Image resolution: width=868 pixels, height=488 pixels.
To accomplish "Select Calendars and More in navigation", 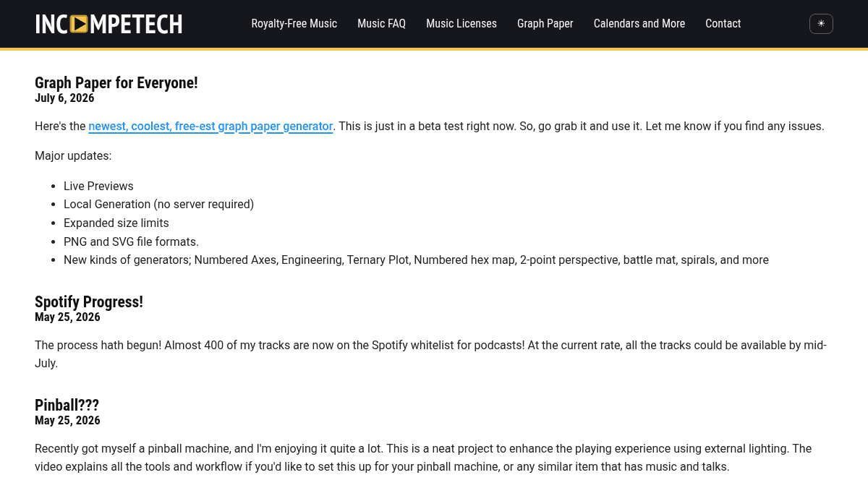I will pos(639,24).
